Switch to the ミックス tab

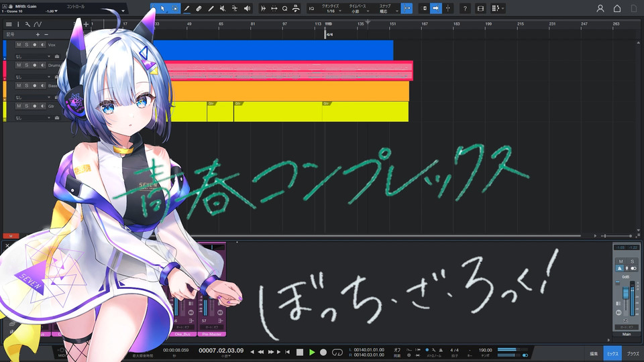(612, 353)
